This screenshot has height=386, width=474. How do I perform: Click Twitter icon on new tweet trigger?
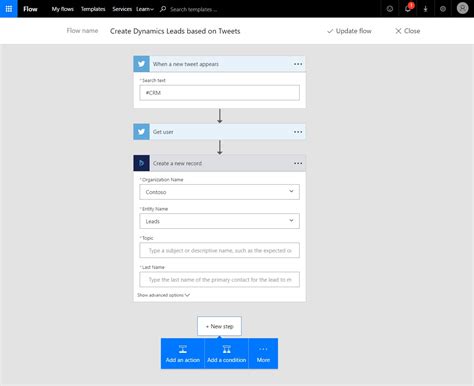tap(141, 64)
